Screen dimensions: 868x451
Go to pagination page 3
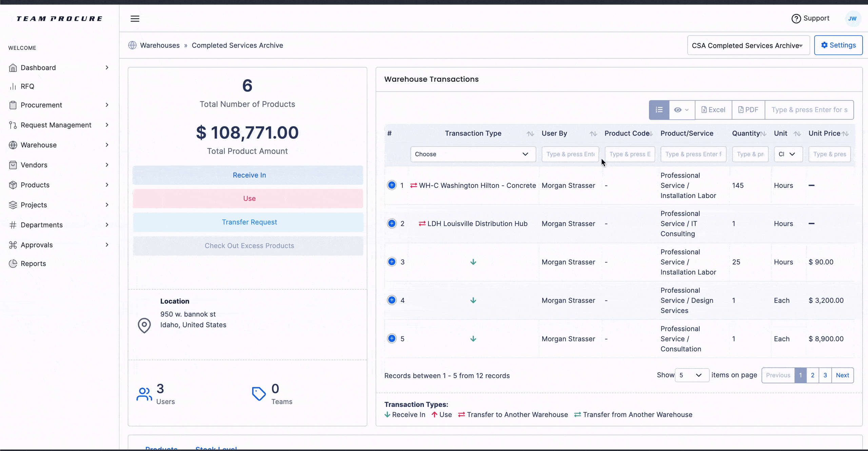(x=825, y=375)
